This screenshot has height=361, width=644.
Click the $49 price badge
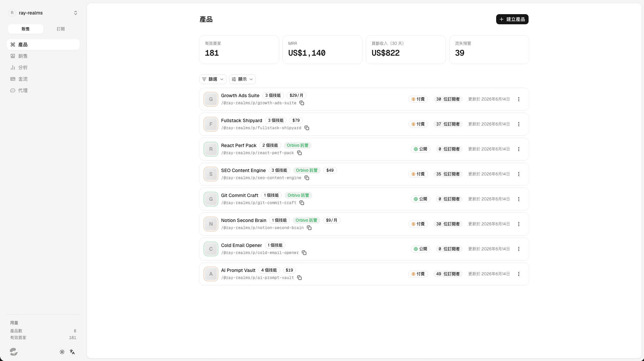coord(330,170)
